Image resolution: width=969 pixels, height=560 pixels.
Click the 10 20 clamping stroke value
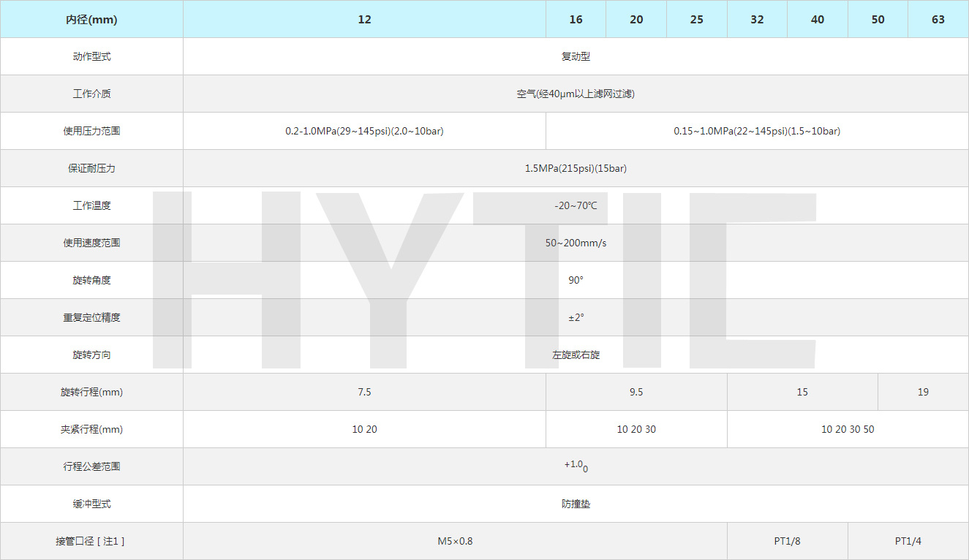[x=364, y=429]
